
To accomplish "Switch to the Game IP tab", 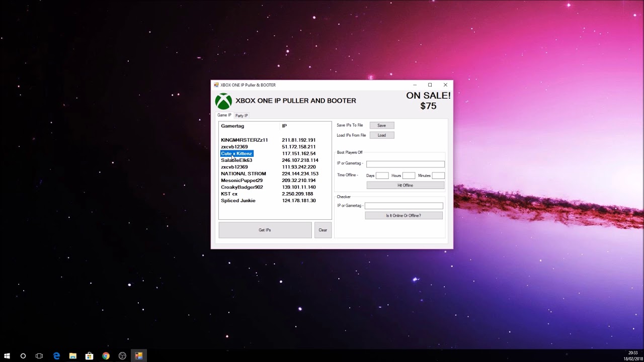I will tap(224, 115).
